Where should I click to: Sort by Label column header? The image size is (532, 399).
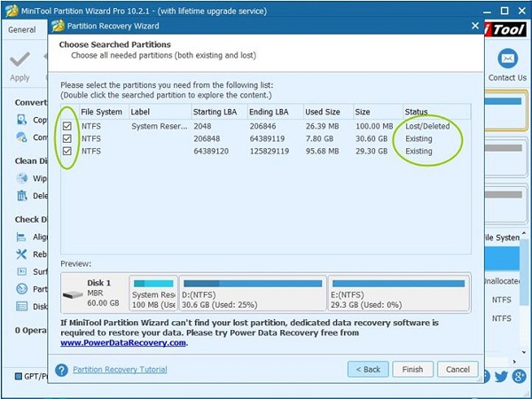(160, 112)
